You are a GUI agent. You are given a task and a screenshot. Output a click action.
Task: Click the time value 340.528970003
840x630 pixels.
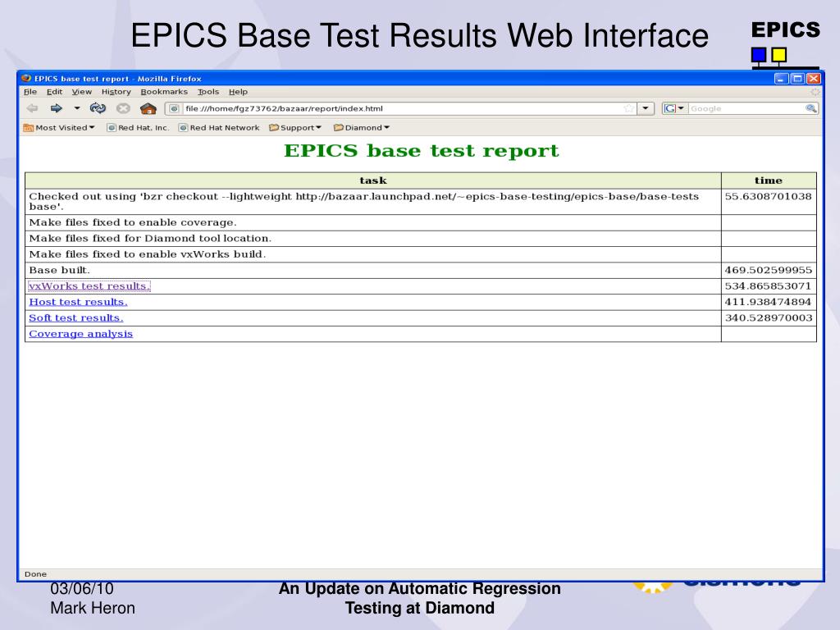click(769, 318)
